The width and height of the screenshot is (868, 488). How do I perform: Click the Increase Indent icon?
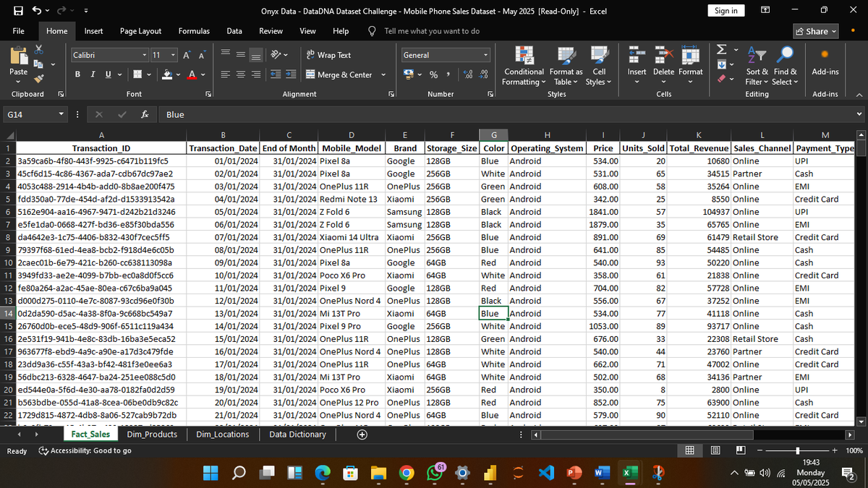point(289,74)
